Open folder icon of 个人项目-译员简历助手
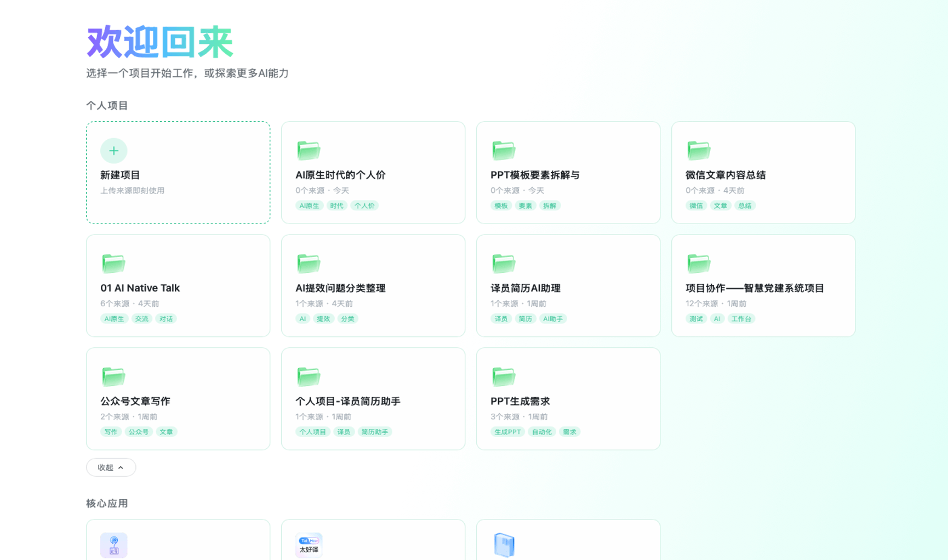This screenshot has height=560, width=948. (309, 377)
